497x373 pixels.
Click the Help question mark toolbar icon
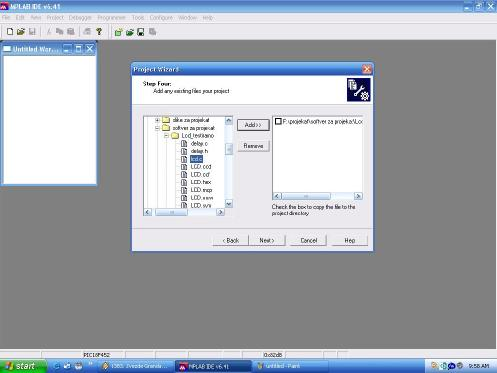coord(99,32)
